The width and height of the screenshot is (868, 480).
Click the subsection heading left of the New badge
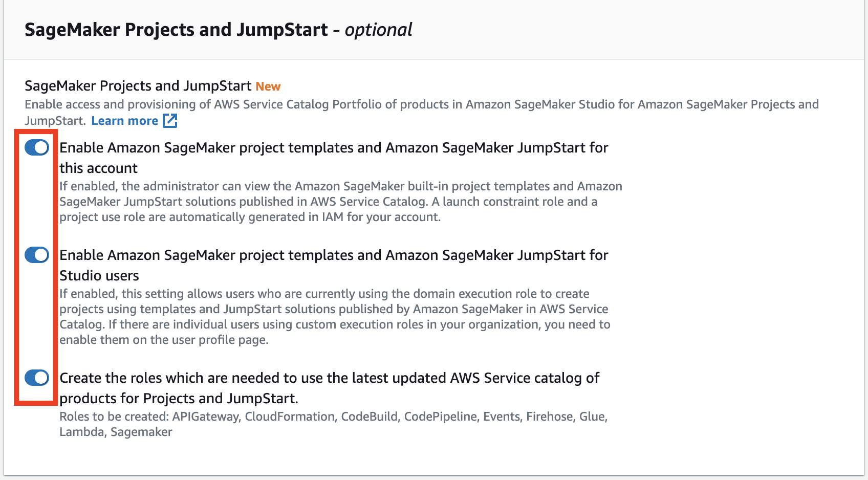coord(138,85)
